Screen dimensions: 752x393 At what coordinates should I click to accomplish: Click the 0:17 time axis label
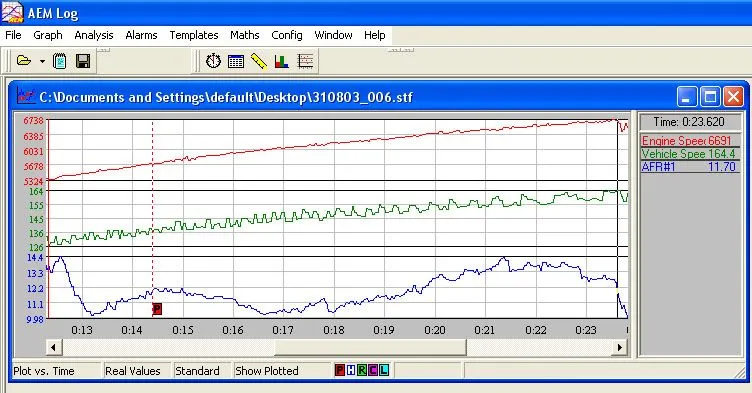coord(283,330)
